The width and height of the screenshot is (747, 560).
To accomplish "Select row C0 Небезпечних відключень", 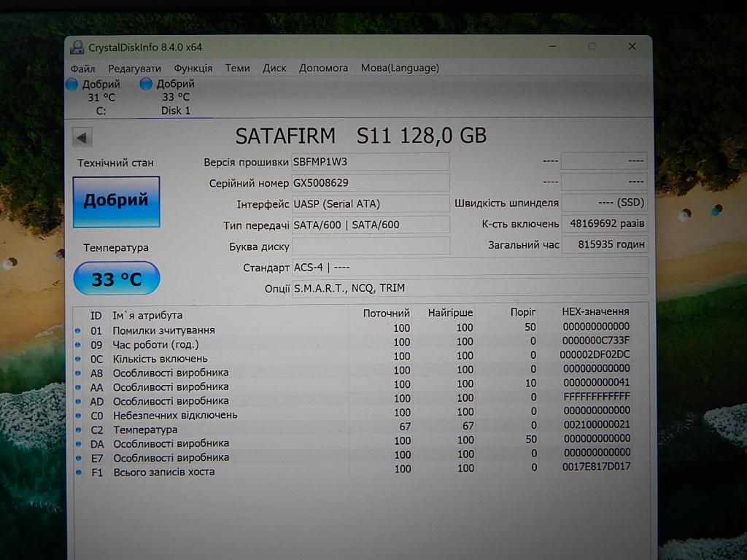I will pos(353,413).
